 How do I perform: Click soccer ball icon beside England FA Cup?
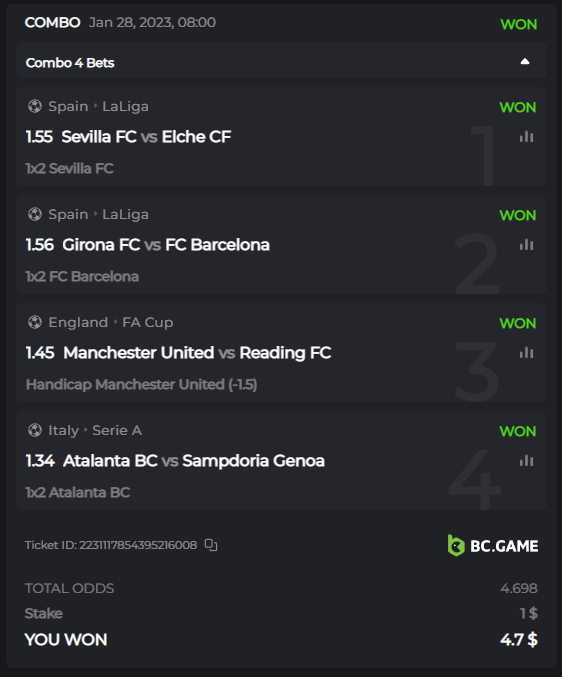(x=35, y=322)
